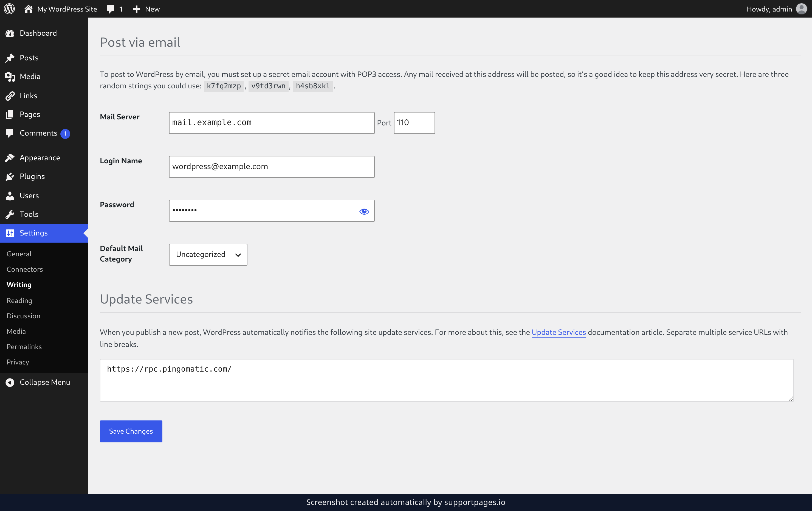The width and height of the screenshot is (812, 511).
Task: Open the Default Mail Category dropdown
Action: pyautogui.click(x=208, y=255)
